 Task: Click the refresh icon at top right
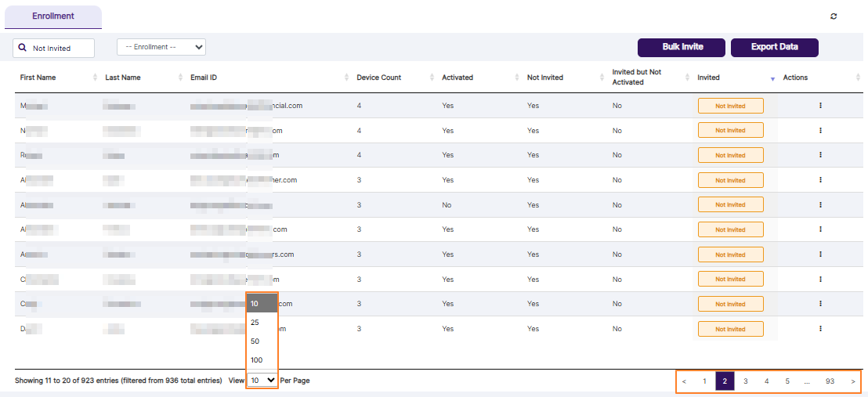click(834, 16)
